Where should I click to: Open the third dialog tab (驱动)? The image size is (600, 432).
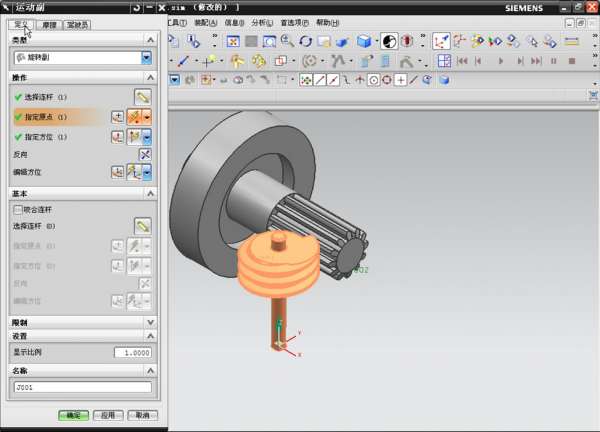coord(77,25)
